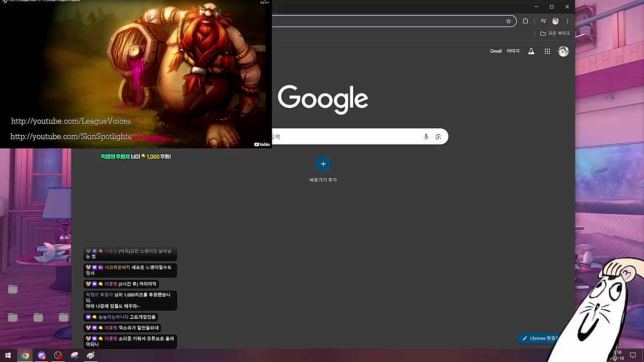644x362 pixels.
Task: Add a shortcut with the plus button
Action: point(323,164)
